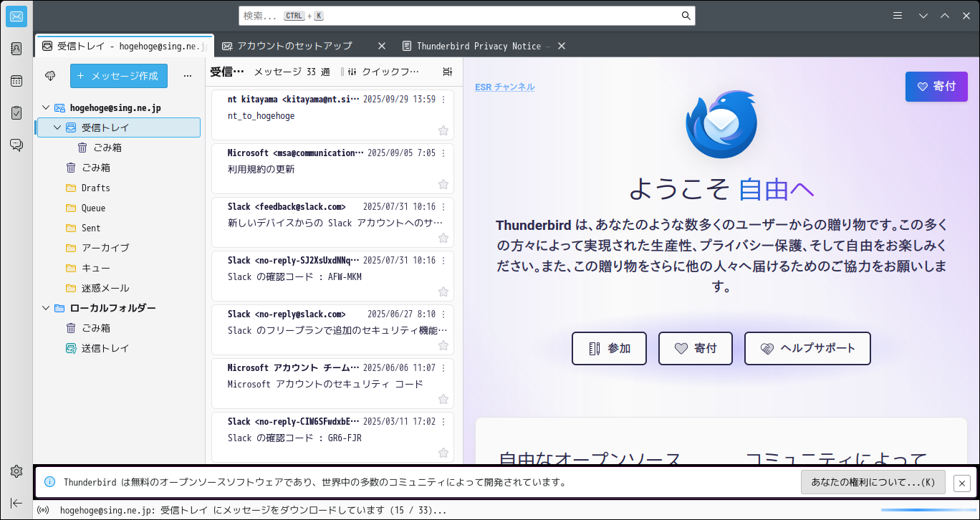Click メッセージ作成 compose button
Screen dimensions: 980x520
tap(119, 76)
